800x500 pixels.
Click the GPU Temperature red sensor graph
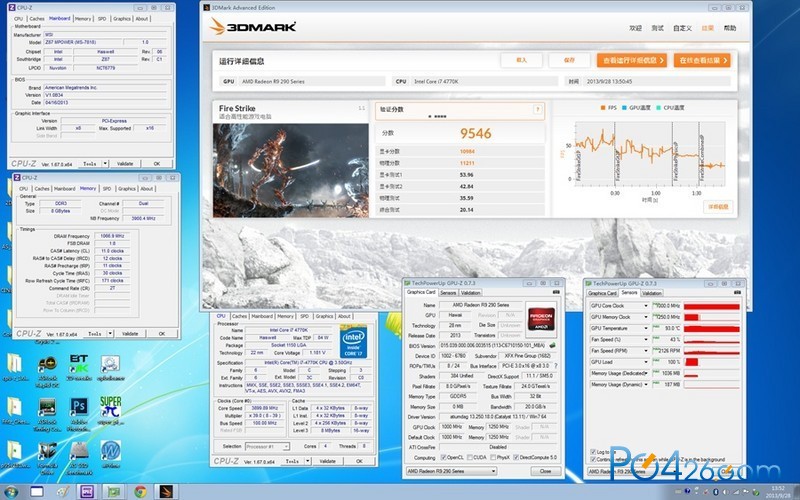pyautogui.click(x=712, y=329)
